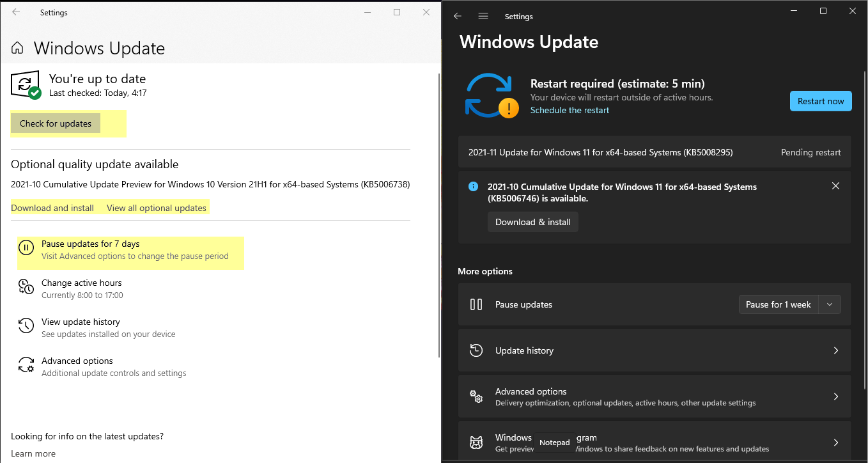Click Restart now button

(x=821, y=101)
